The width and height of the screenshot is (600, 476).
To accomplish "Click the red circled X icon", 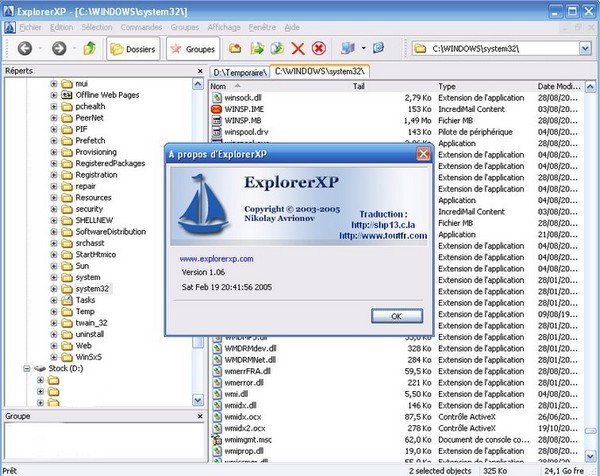I will tap(319, 49).
